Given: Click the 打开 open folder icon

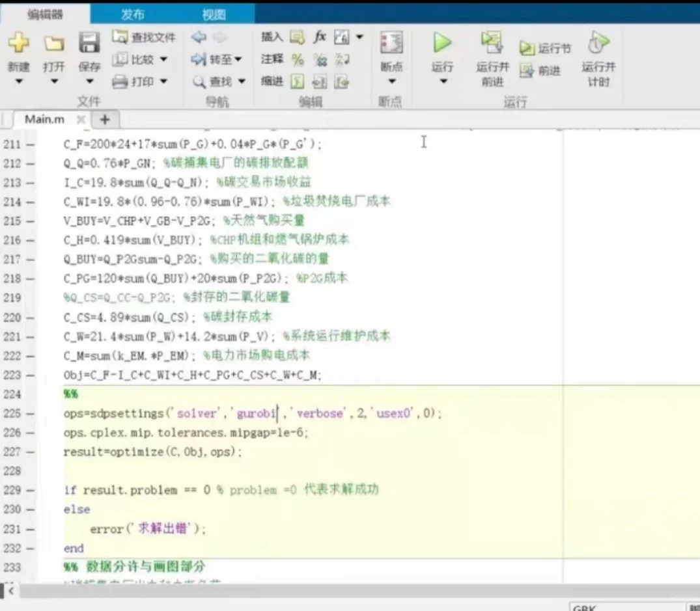Looking at the screenshot, I should pyautogui.click(x=54, y=44).
